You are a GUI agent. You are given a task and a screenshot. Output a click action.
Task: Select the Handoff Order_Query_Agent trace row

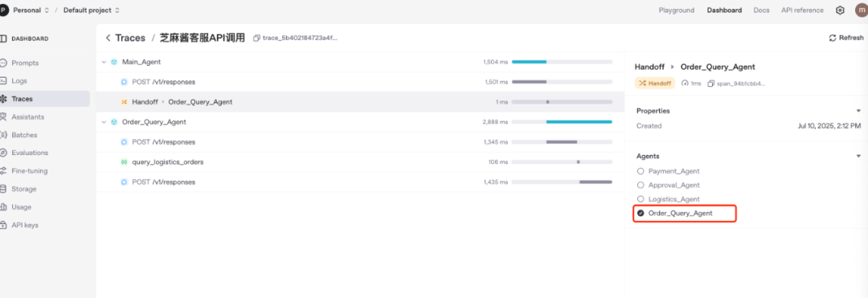coord(360,102)
